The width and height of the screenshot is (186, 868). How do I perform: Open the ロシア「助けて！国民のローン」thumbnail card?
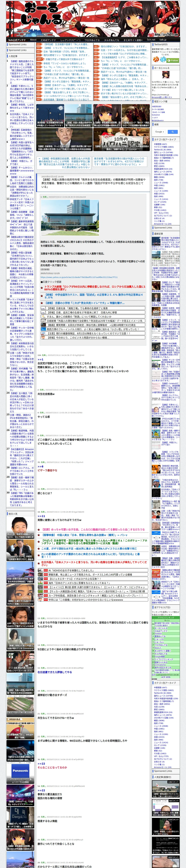tap(136, 116)
